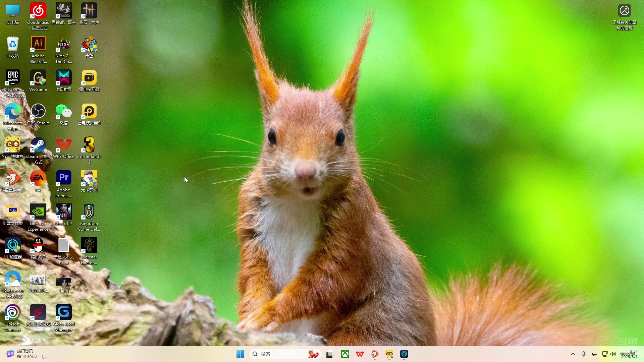The image size is (644, 362).
Task: Open Task View from the taskbar
Action: pos(330,354)
